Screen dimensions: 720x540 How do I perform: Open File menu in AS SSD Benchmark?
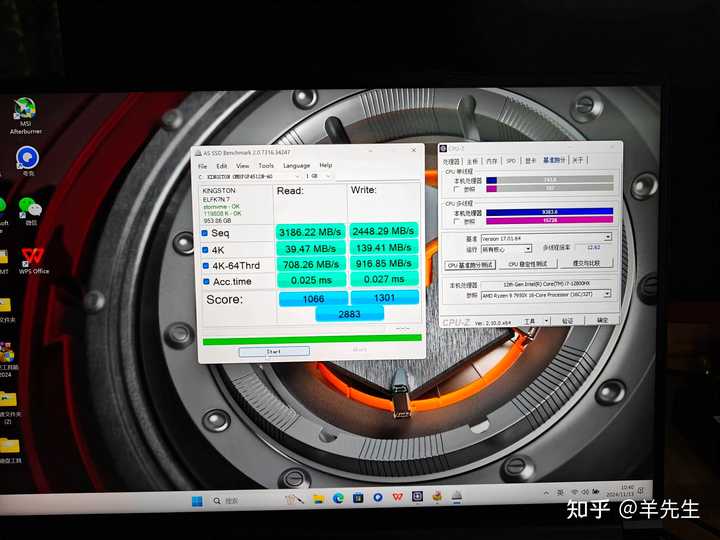click(202, 166)
